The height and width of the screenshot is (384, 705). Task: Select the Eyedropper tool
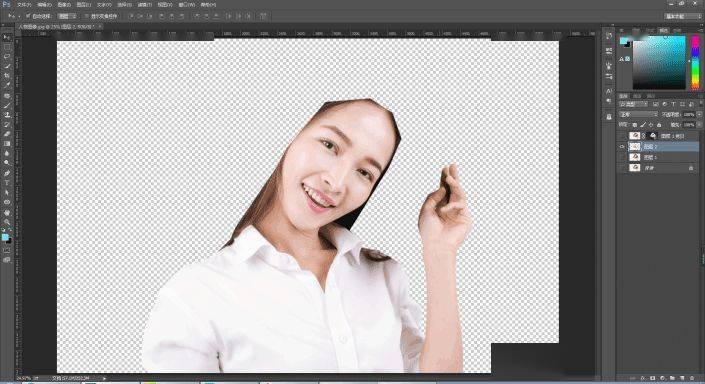tap(7, 85)
